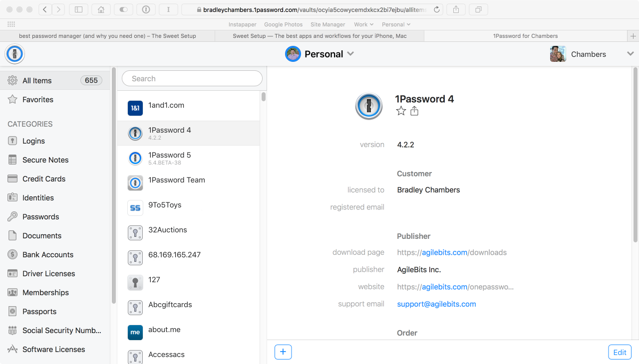Click the Safari share toolbar icon
The width and height of the screenshot is (639, 364).
click(456, 9)
